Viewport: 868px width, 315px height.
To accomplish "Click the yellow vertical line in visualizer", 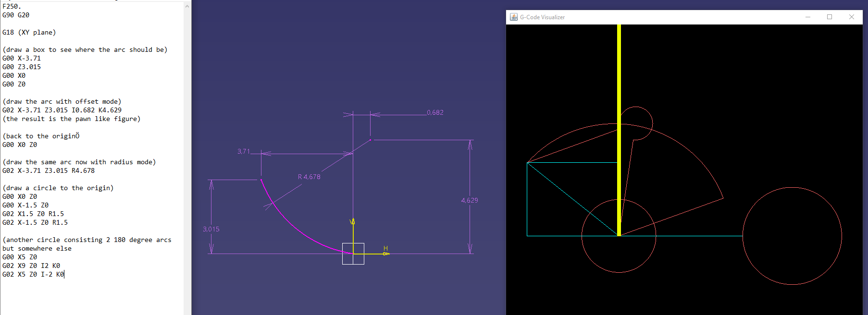I will click(x=619, y=130).
